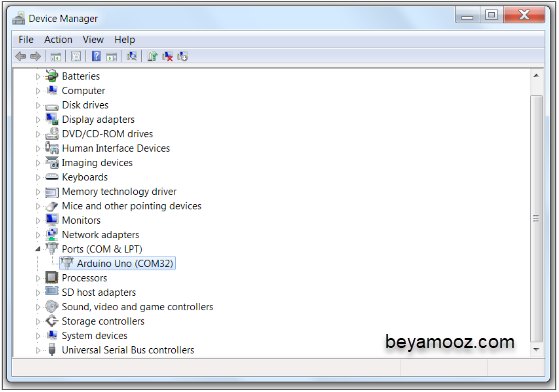The image size is (559, 392).
Task: Minimize the Device Manager window
Action: tap(467, 15)
